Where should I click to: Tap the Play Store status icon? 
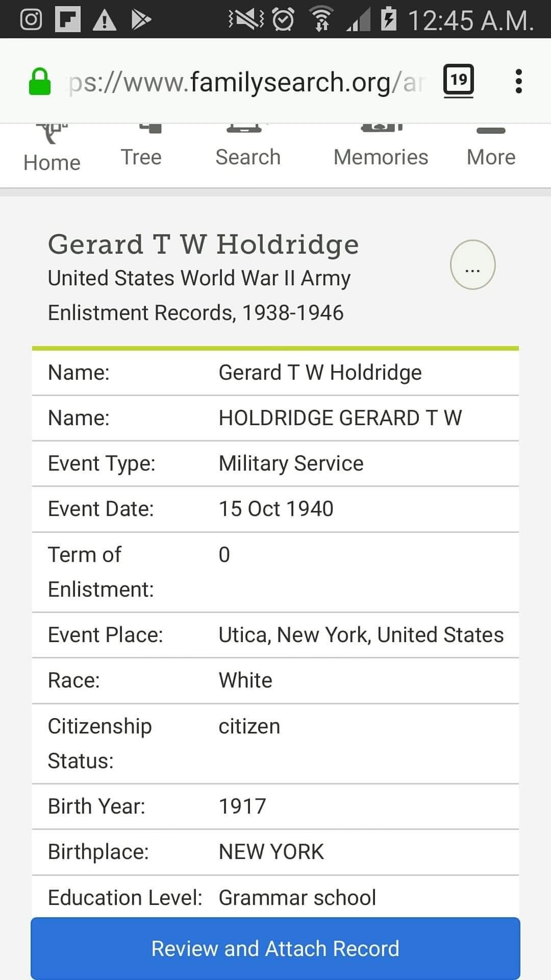click(141, 20)
